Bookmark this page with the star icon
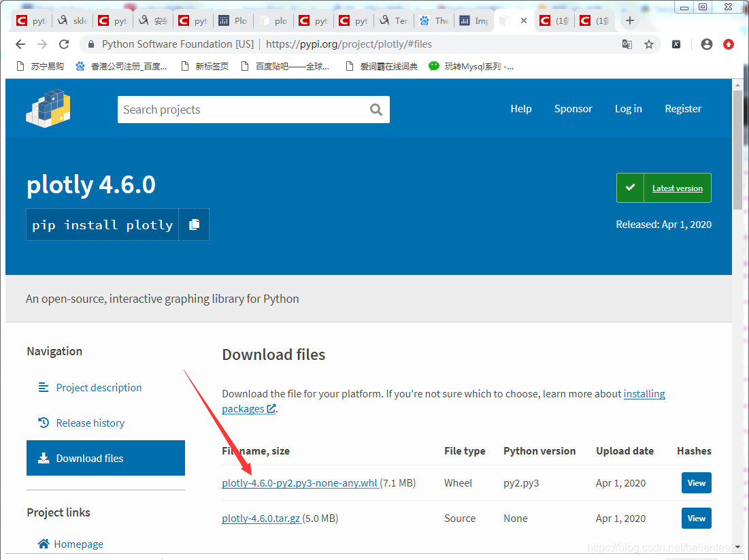This screenshot has height=560, width=749. pos(648,44)
